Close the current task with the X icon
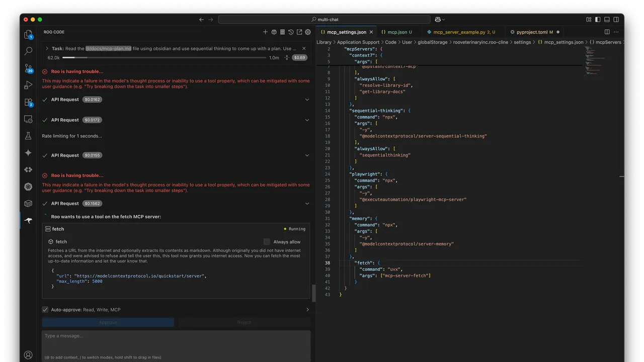The width and height of the screenshot is (644, 362). [304, 49]
